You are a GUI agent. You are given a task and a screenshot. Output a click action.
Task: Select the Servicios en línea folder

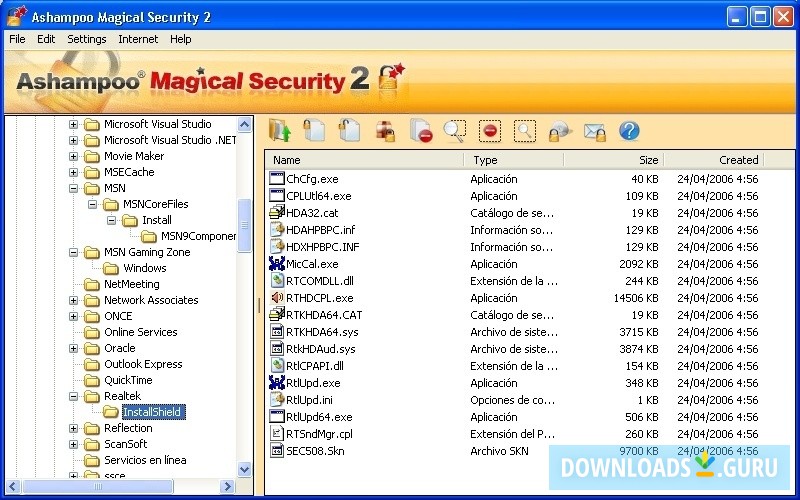145,460
